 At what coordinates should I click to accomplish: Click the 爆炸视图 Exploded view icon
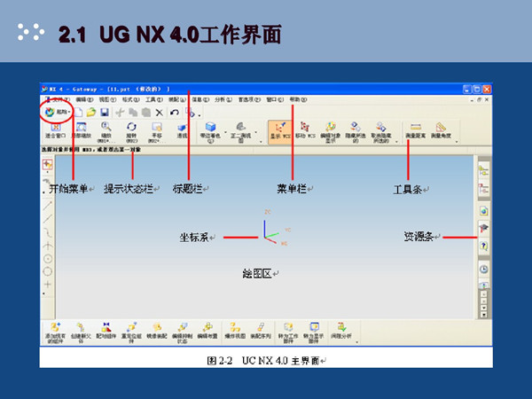(235, 331)
